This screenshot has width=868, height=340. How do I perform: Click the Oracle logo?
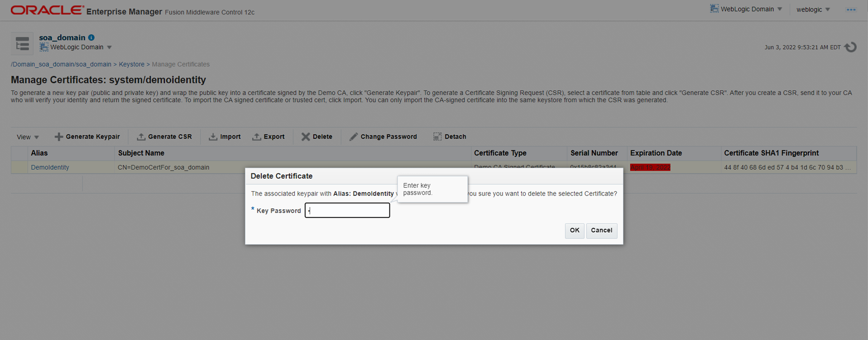pyautogui.click(x=48, y=10)
